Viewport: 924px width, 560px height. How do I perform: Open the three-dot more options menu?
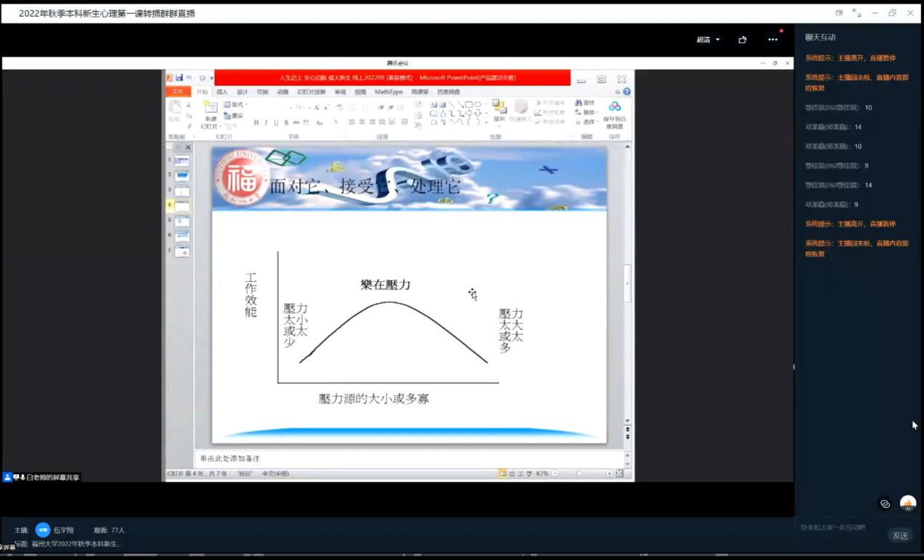pyautogui.click(x=773, y=40)
